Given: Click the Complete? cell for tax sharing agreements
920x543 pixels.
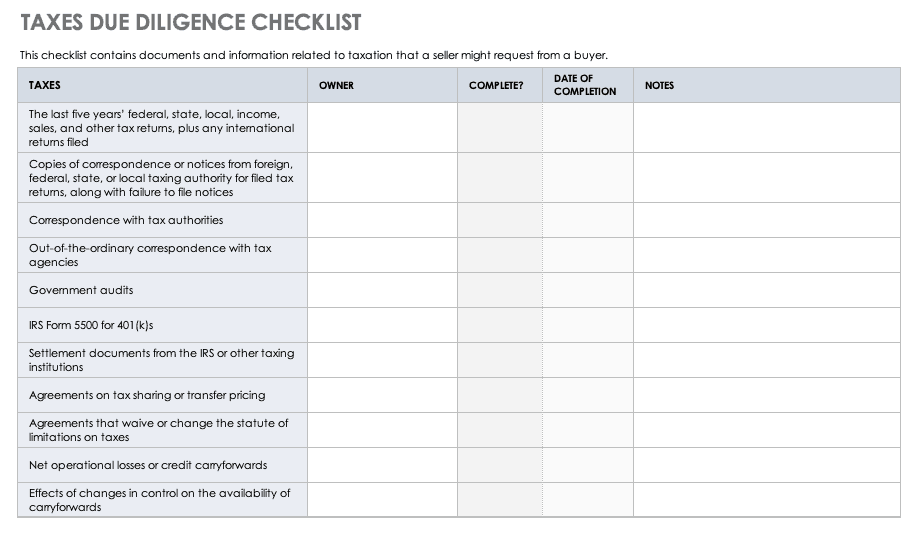Looking at the screenshot, I should [500, 395].
